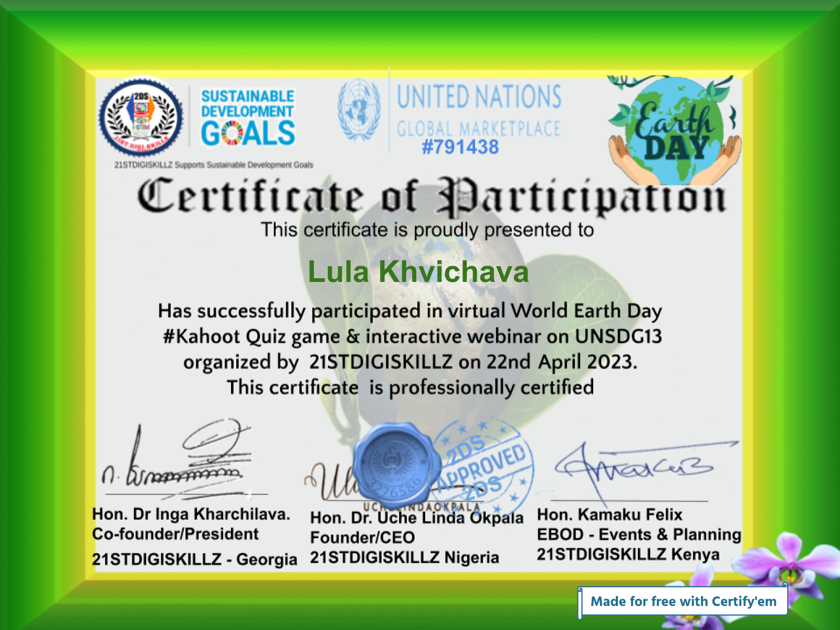Click '21STDIGISKILLZ Supports Sustainable Development Goals' caption
Screen dimensions: 840x630
(214, 165)
